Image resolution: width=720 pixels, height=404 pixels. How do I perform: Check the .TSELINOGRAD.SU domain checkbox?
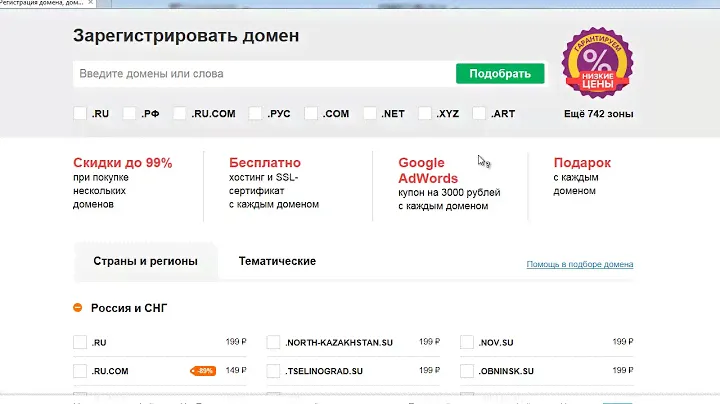click(274, 371)
